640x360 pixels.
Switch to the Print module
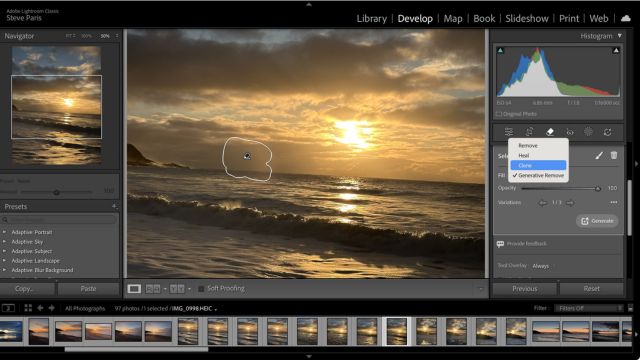(569, 18)
